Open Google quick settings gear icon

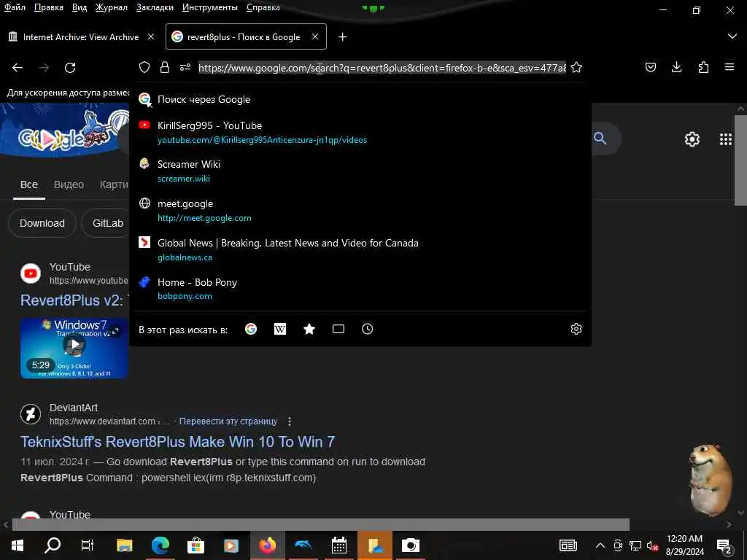pos(692,139)
